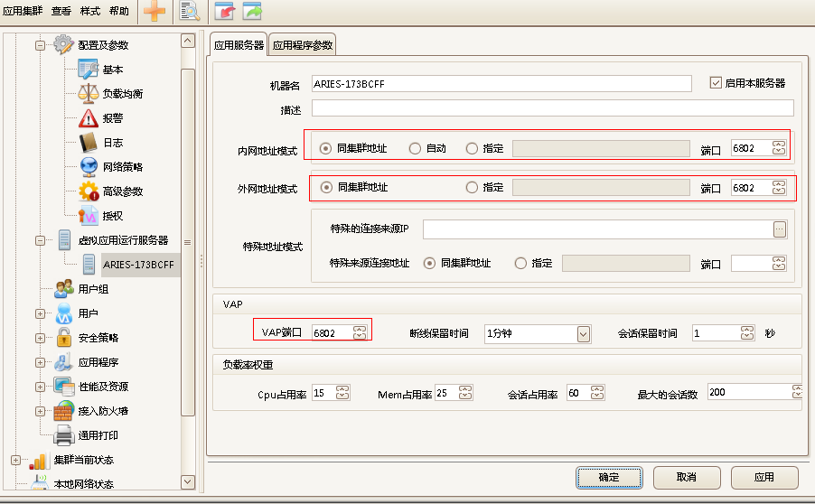Image resolution: width=815 pixels, height=504 pixels.
Task: Open the 应用程序 icon
Action: (x=64, y=362)
